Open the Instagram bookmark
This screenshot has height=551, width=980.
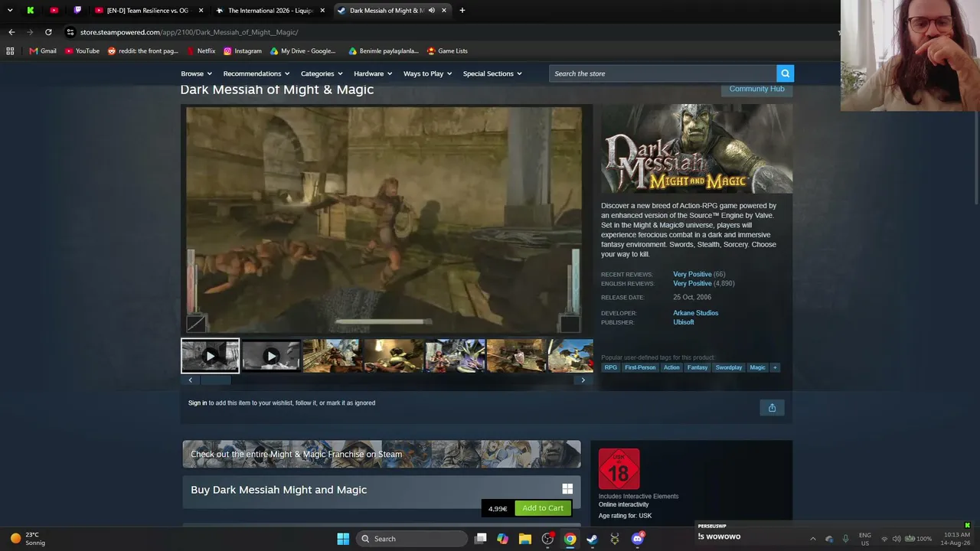tap(243, 51)
